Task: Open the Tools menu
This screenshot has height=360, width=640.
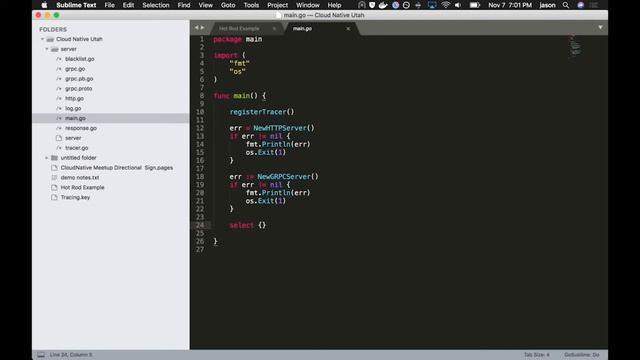Action: click(x=251, y=5)
